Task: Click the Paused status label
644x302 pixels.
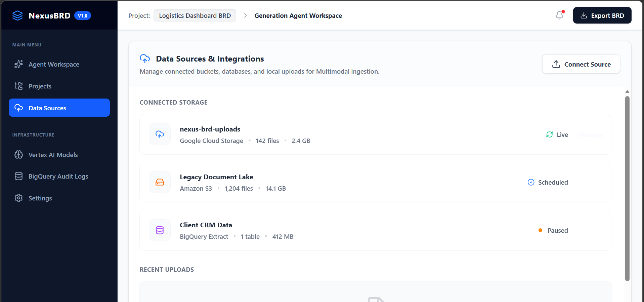Action: tap(558, 230)
